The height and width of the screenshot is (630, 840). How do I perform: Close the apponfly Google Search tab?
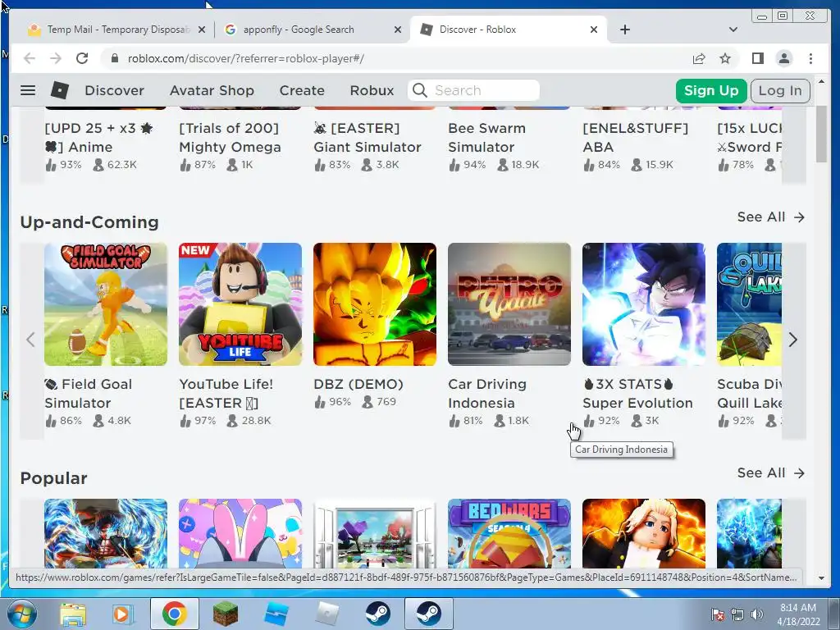pos(398,30)
